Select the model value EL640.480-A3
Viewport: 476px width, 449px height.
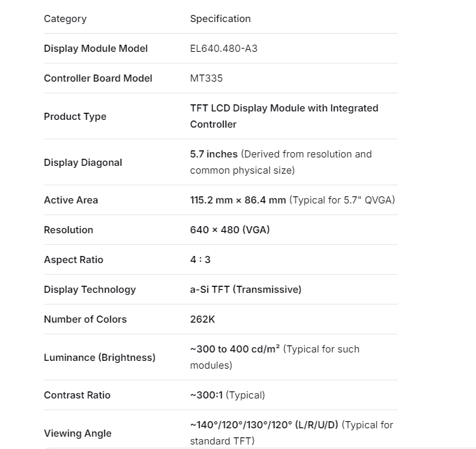coord(224,49)
